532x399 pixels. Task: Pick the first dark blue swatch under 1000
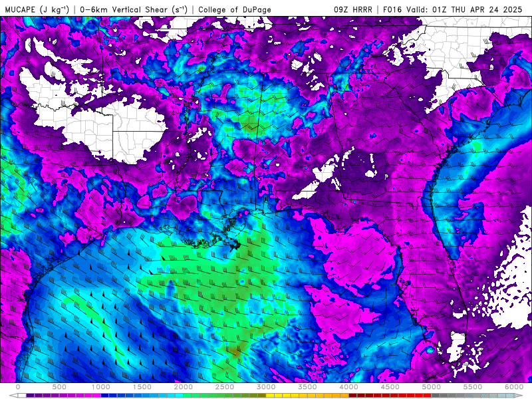tap(105, 395)
